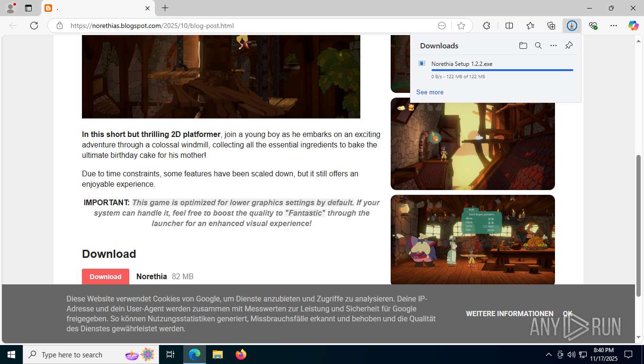Click the scrollbar down arrow
Screen dimensions: 644x364
pyautogui.click(x=638, y=337)
